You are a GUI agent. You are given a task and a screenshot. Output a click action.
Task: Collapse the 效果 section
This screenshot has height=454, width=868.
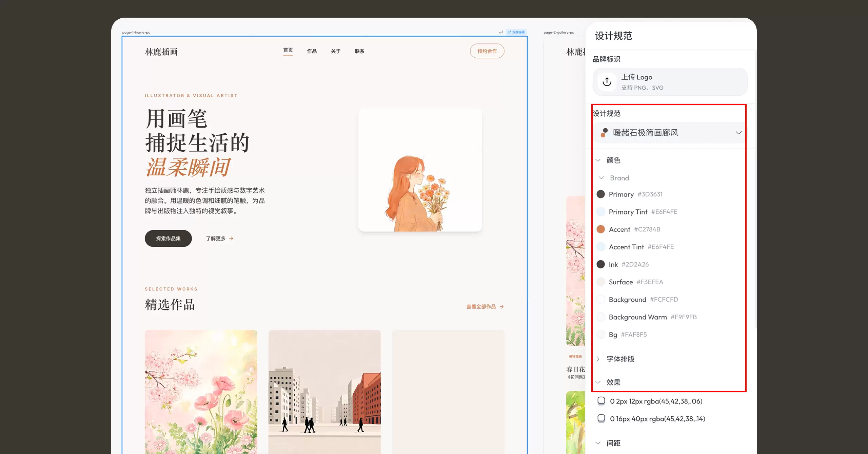[x=598, y=382]
